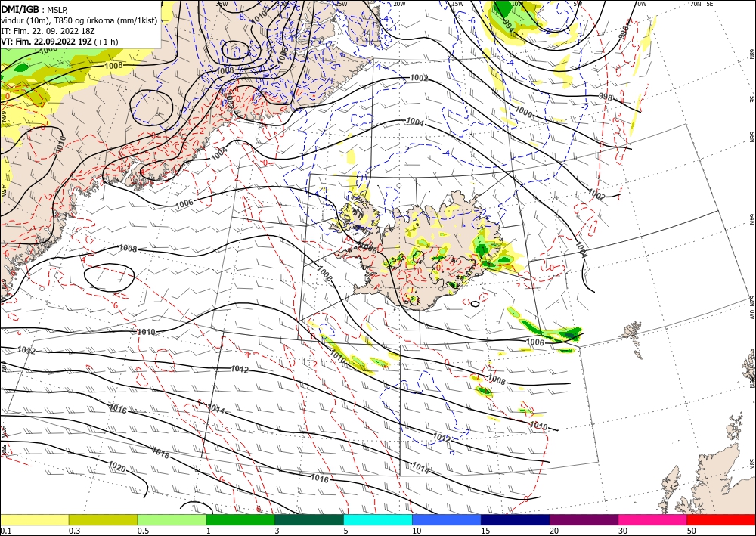The image size is (756, 536).
Task: Click the 1020 isobar label
Action: pos(116,466)
